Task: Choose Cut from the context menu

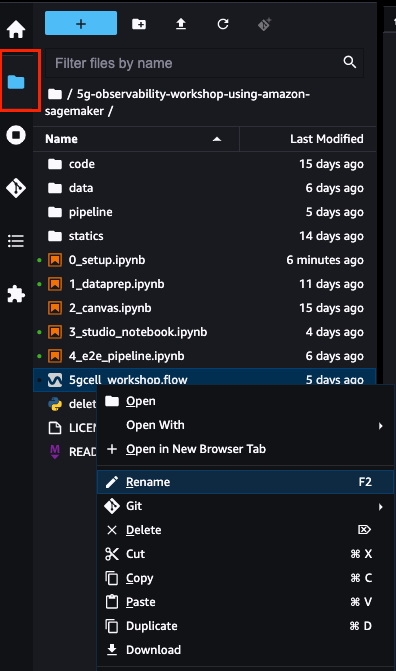Action: (x=245, y=554)
